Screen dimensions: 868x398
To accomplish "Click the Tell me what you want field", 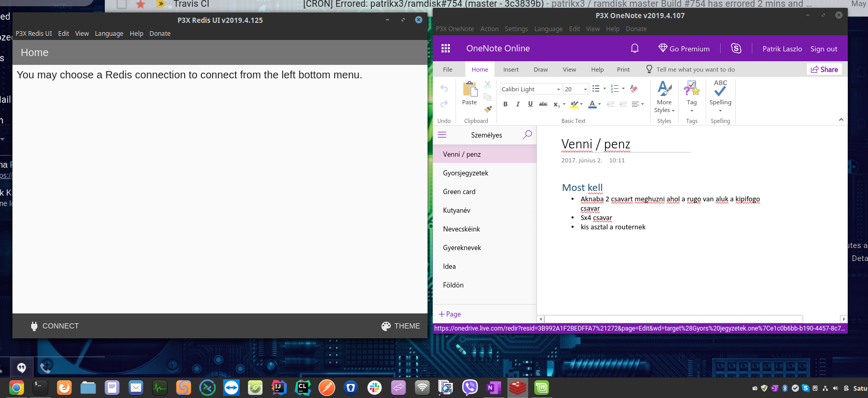I will point(695,70).
